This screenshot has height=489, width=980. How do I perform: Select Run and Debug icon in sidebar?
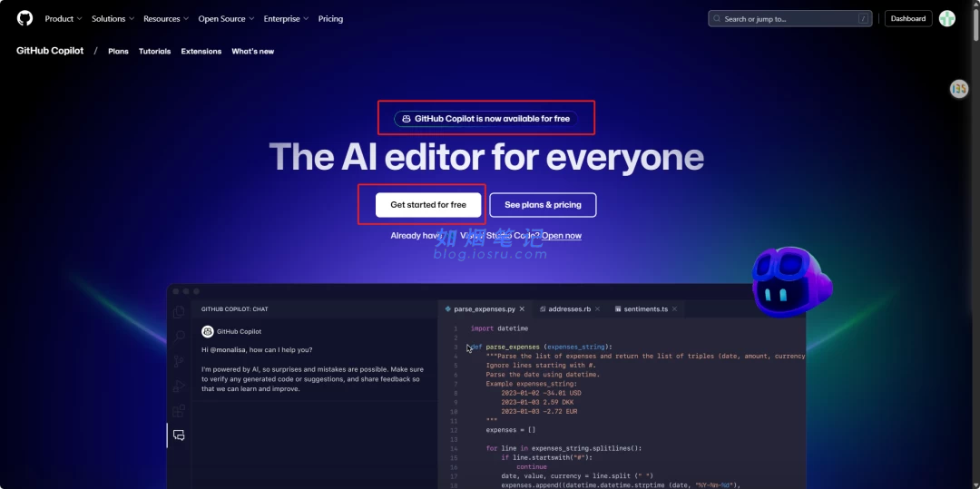coord(179,386)
